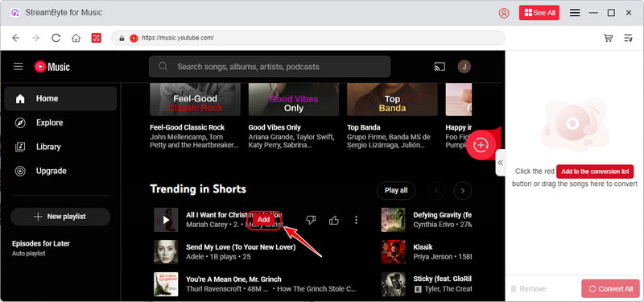Open the Kissik song title
This screenshot has height=302, width=644.
click(423, 247)
